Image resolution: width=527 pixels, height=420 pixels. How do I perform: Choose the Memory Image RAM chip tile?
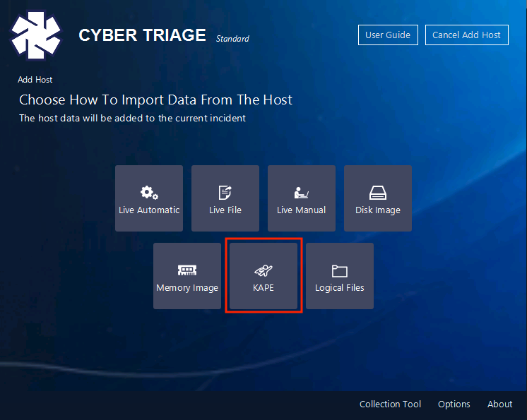(x=187, y=276)
